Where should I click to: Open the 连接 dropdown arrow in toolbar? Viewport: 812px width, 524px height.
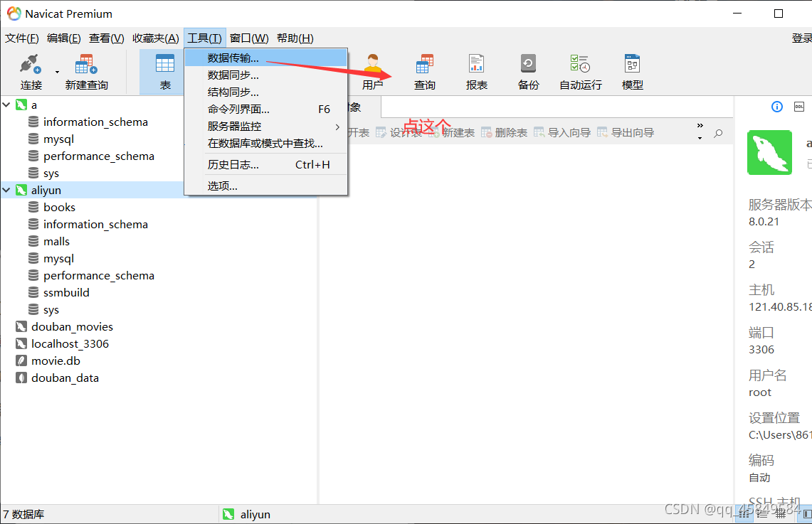[58, 73]
